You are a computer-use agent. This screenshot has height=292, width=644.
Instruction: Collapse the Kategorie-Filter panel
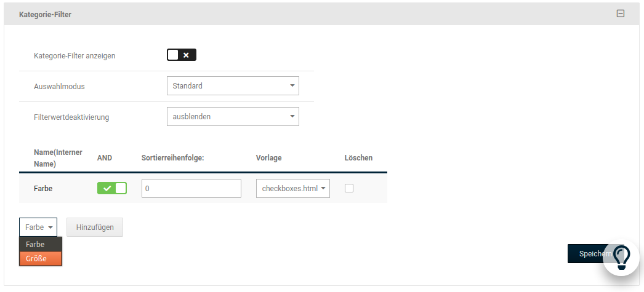(x=621, y=14)
